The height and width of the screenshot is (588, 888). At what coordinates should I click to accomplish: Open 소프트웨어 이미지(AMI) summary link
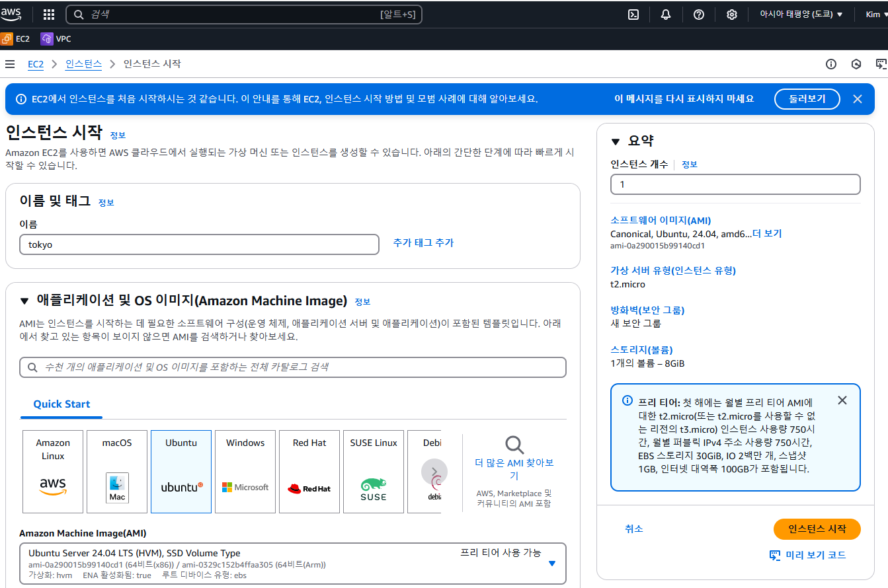(661, 221)
